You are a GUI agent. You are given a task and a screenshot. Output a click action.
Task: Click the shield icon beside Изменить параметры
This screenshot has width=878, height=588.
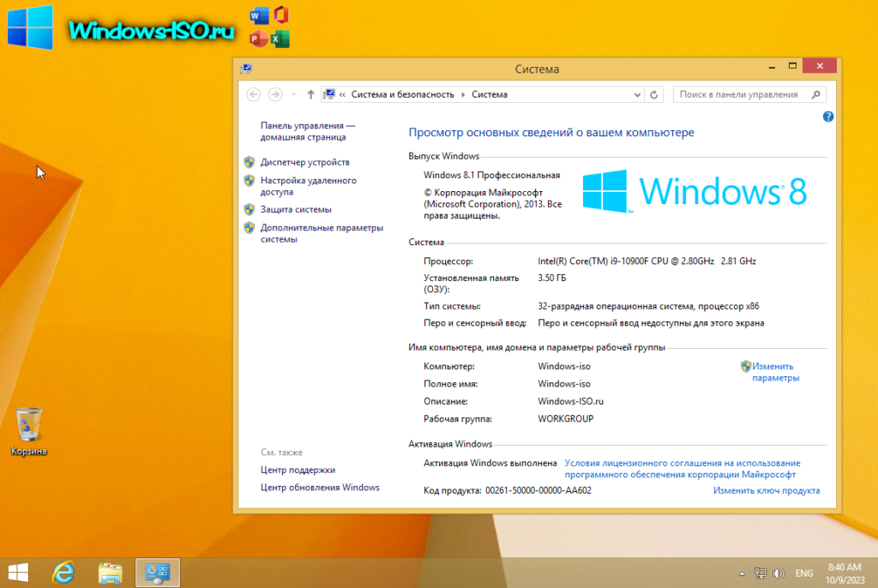[745, 366]
